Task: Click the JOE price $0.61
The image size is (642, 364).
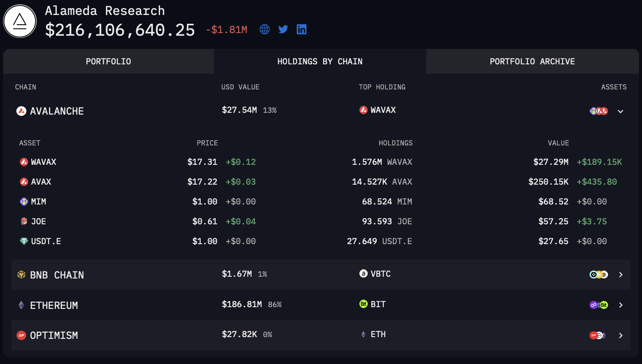Action: [x=205, y=221]
